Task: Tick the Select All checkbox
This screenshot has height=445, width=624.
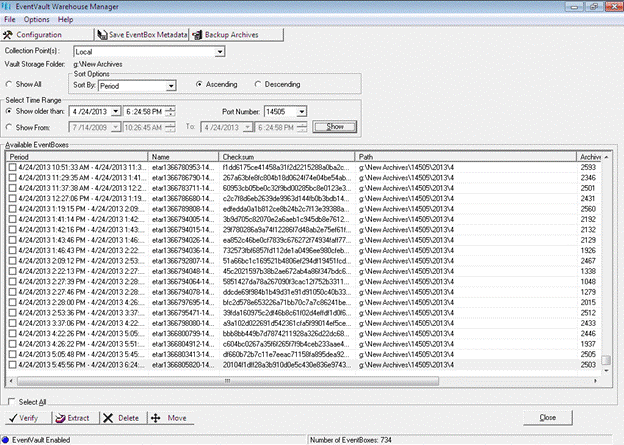Action: click(11, 402)
